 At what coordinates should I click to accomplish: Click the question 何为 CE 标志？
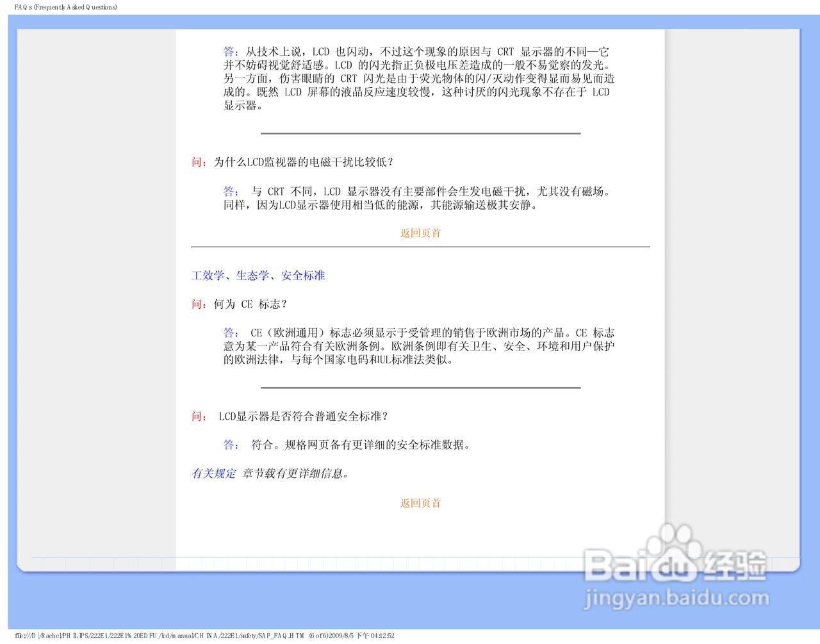(250, 304)
